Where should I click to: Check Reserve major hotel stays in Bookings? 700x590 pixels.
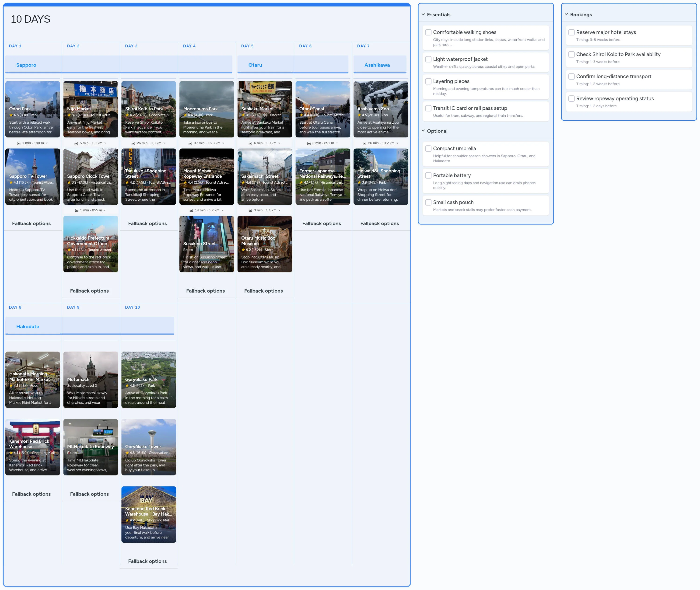coord(572,32)
